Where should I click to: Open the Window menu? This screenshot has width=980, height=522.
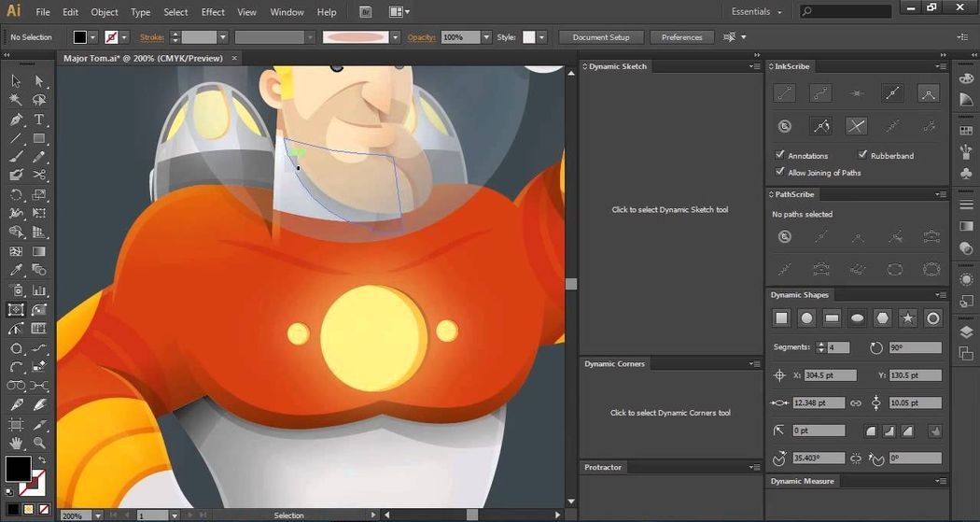pyautogui.click(x=287, y=12)
